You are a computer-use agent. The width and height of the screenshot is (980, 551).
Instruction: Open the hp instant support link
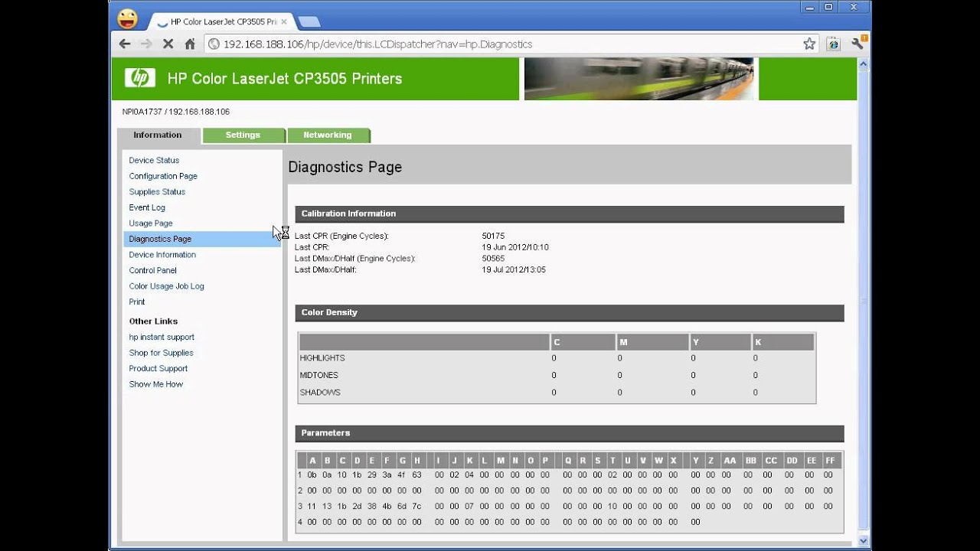click(x=162, y=337)
